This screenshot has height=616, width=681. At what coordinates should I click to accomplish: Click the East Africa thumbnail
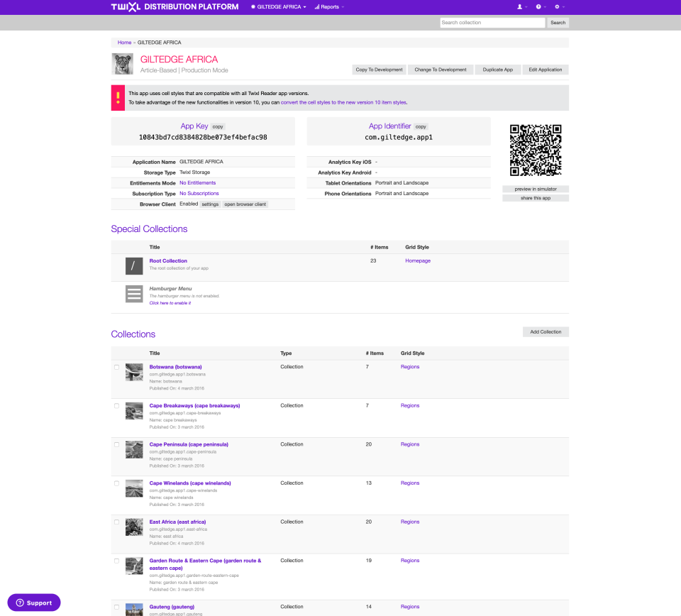134,527
